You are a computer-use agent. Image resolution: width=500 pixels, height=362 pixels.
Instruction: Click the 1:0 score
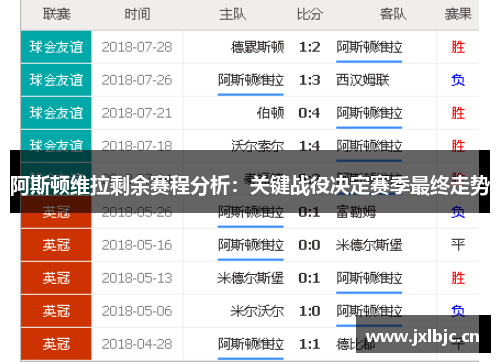click(x=309, y=311)
